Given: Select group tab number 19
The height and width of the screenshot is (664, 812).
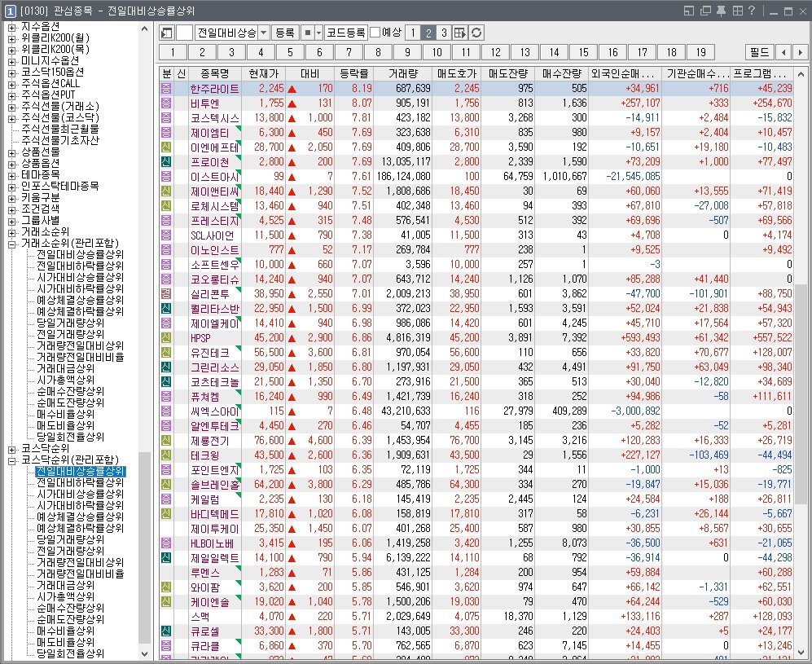Looking at the screenshot, I should (701, 52).
